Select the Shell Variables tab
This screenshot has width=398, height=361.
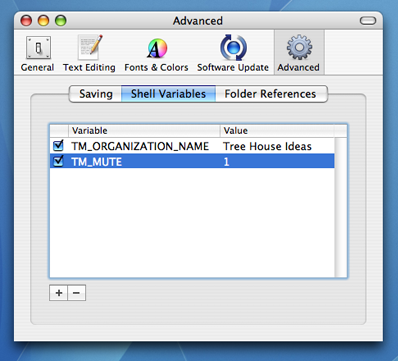[168, 94]
